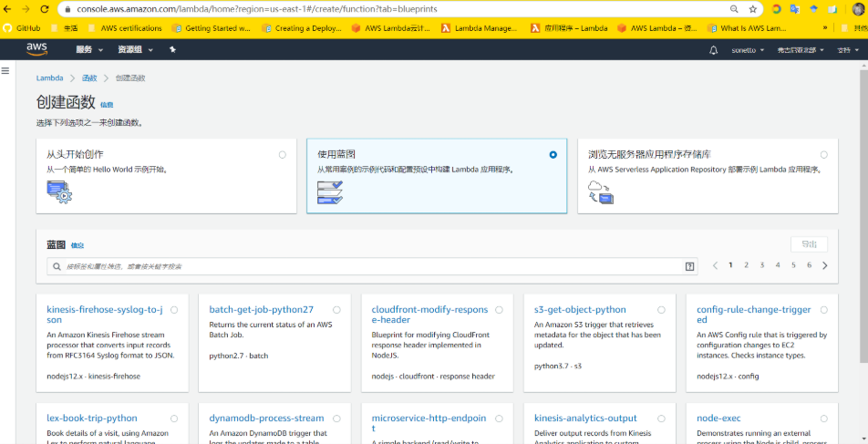Select the browse serverless app repository option
The height and width of the screenshot is (444, 868).
coord(824,155)
